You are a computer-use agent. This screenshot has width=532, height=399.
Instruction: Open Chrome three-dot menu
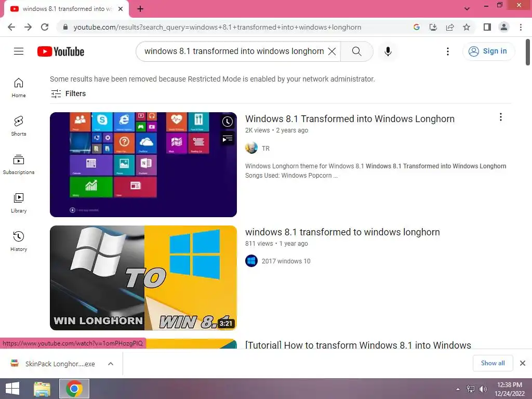(x=521, y=27)
